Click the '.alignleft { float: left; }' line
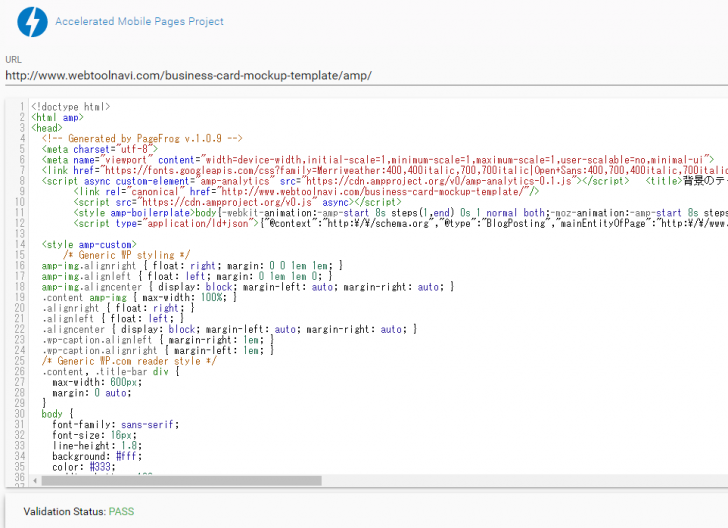Image resolution: width=728 pixels, height=528 pixels. [x=113, y=319]
